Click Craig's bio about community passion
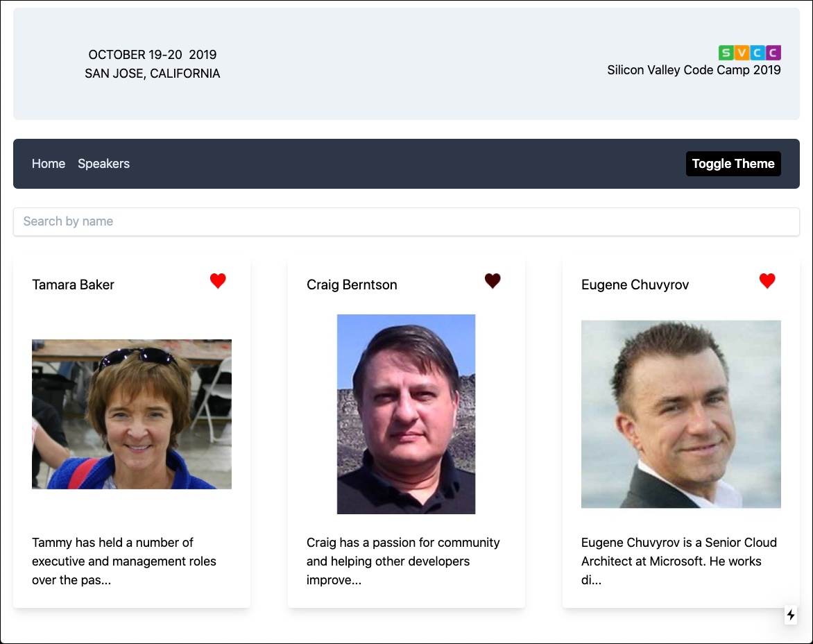This screenshot has height=644, width=813. click(403, 561)
